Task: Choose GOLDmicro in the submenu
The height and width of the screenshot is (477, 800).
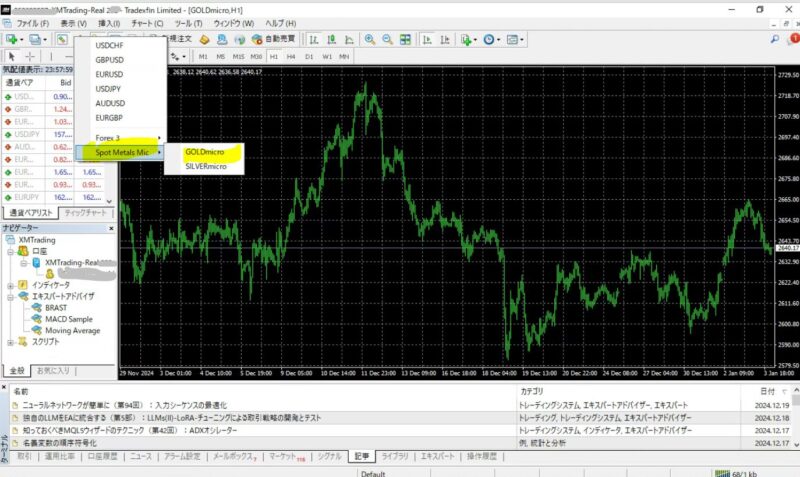Action: click(204, 152)
